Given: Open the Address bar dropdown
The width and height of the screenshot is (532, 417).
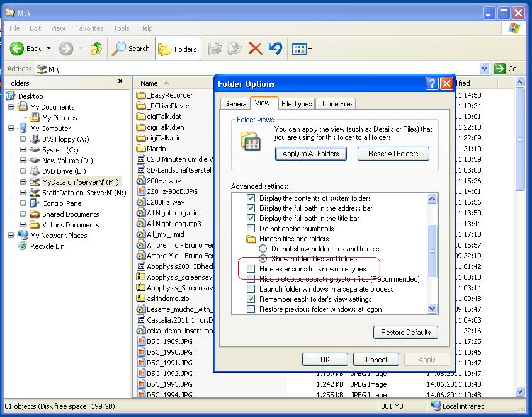Looking at the screenshot, I should tap(485, 69).
